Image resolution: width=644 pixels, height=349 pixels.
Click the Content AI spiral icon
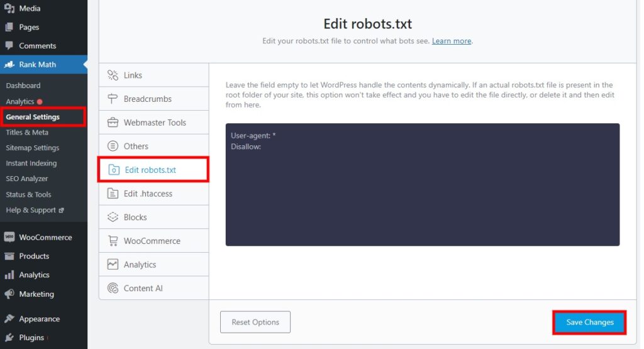pyautogui.click(x=113, y=288)
